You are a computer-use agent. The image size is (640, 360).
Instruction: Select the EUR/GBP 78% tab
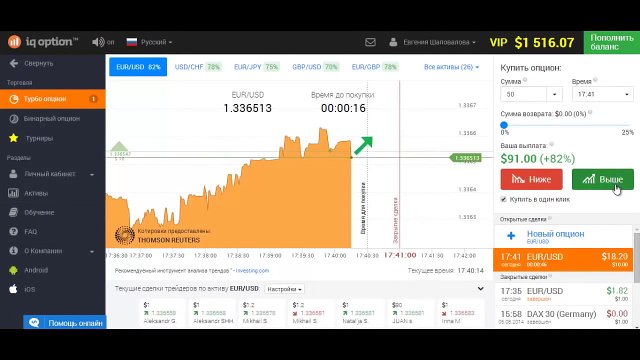coord(375,67)
